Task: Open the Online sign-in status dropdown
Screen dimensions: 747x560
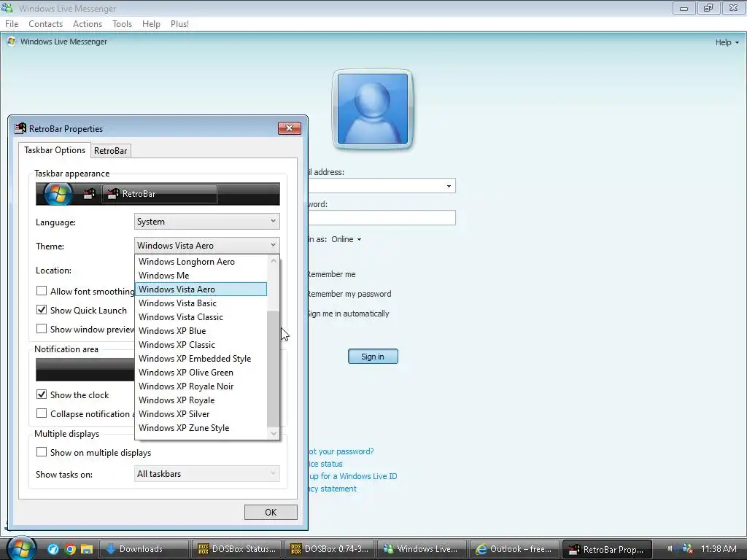Action: tap(347, 239)
